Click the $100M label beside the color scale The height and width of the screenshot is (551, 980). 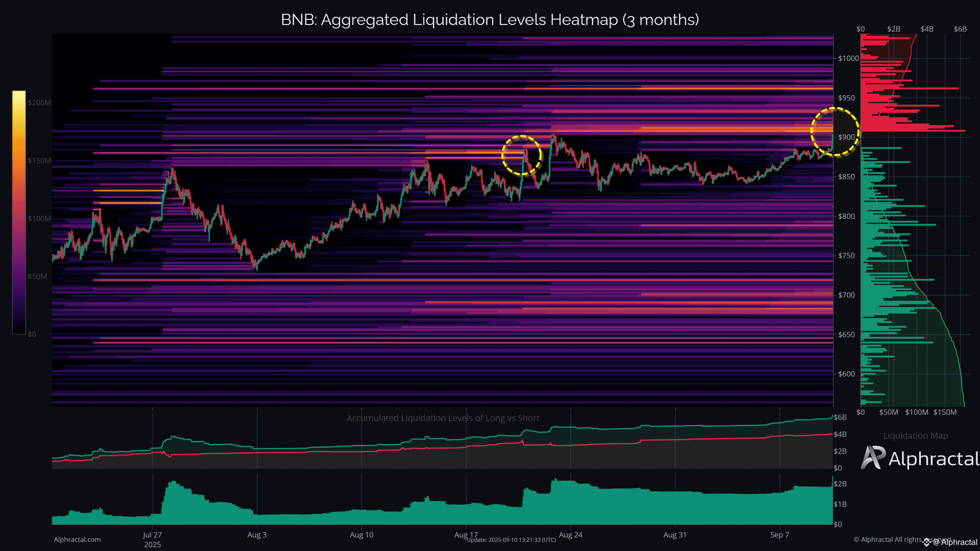pos(39,218)
